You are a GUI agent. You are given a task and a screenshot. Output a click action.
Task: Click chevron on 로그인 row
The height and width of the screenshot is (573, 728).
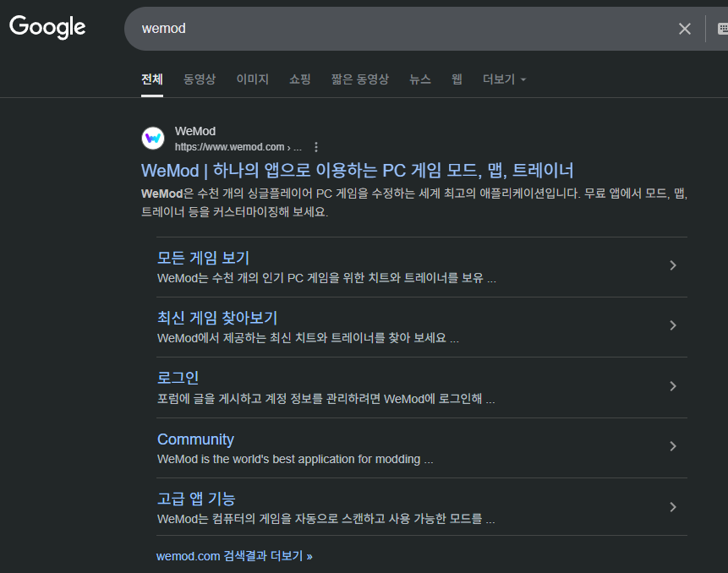pyautogui.click(x=673, y=386)
